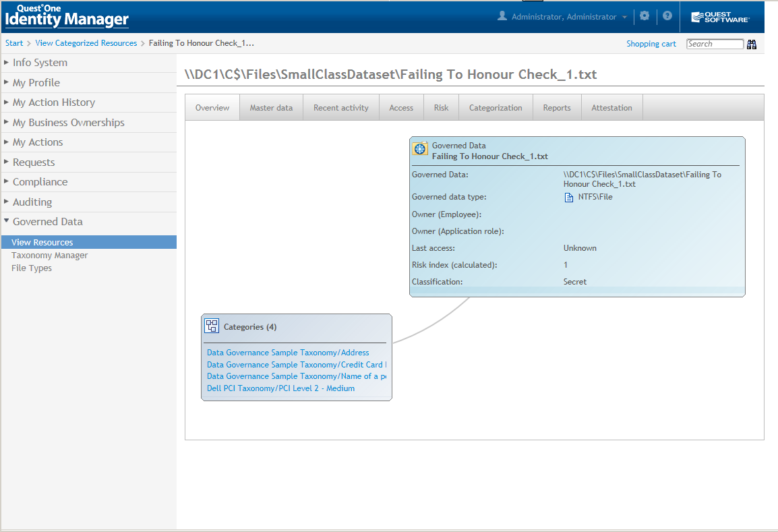Open Dell PCI Taxonomy/PCI Level 2 - Medium link
Viewport: 778px width, 532px height.
pos(281,388)
